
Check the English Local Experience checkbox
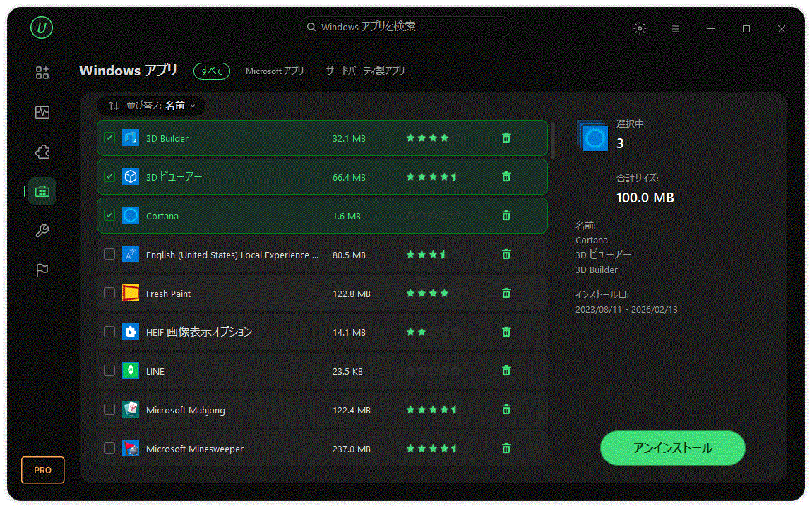[x=109, y=254]
